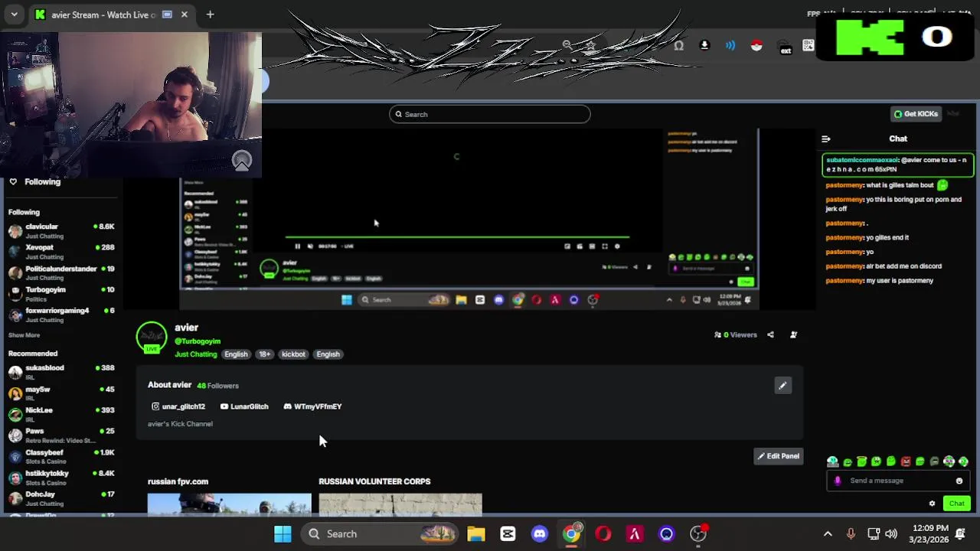Click the purple microphone icon in chat box
This screenshot has width=980, height=551.
pyautogui.click(x=838, y=481)
